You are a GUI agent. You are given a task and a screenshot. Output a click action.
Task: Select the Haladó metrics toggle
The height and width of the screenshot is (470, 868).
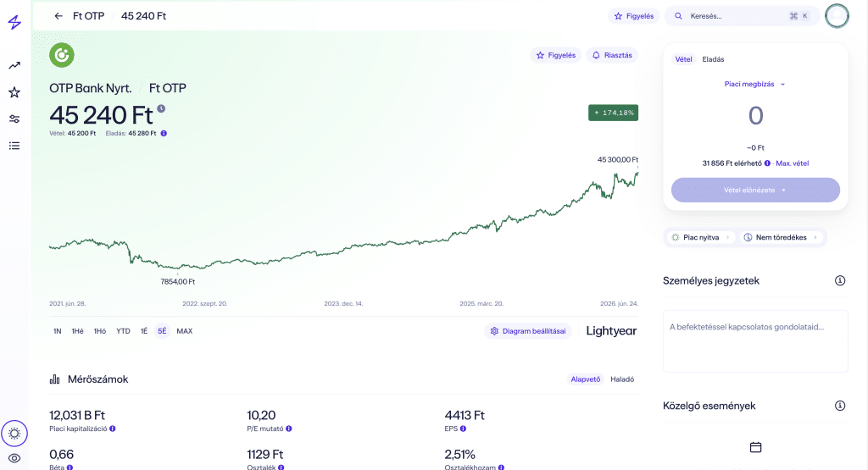point(622,379)
